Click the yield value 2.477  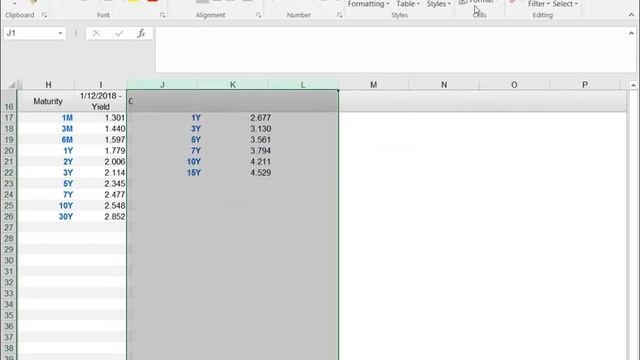coord(100,195)
